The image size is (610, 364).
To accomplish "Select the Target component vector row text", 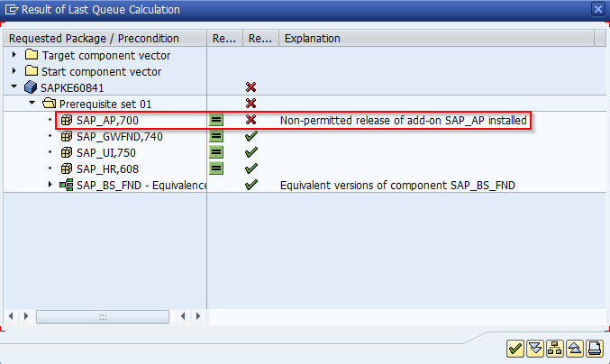I will click(x=105, y=56).
